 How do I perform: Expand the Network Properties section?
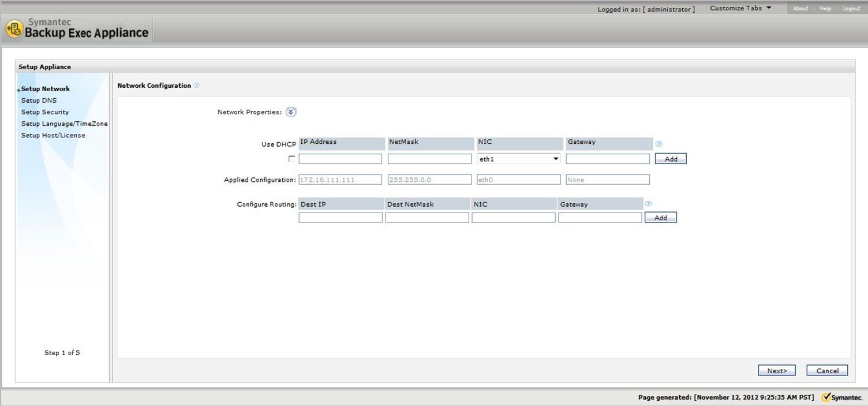pyautogui.click(x=291, y=112)
